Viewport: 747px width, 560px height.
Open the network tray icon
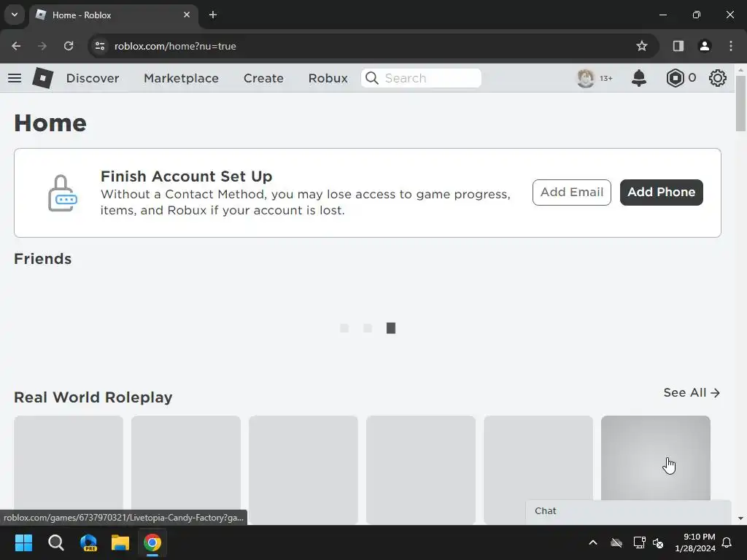pos(639,542)
